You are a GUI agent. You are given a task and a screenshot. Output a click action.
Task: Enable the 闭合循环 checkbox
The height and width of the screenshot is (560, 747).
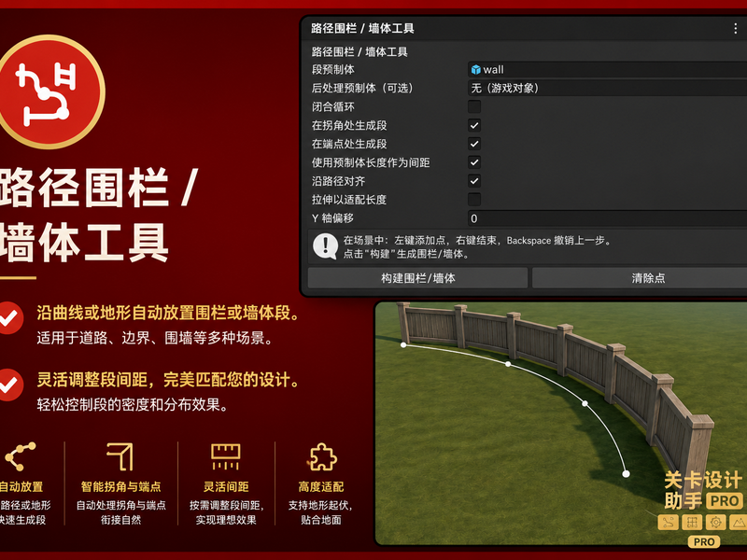coord(474,106)
